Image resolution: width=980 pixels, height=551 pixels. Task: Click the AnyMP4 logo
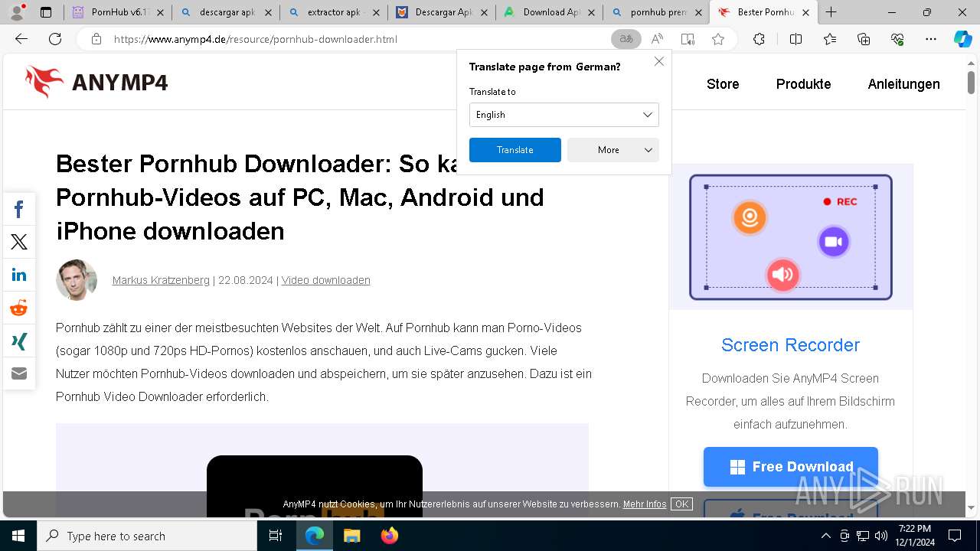tap(96, 82)
